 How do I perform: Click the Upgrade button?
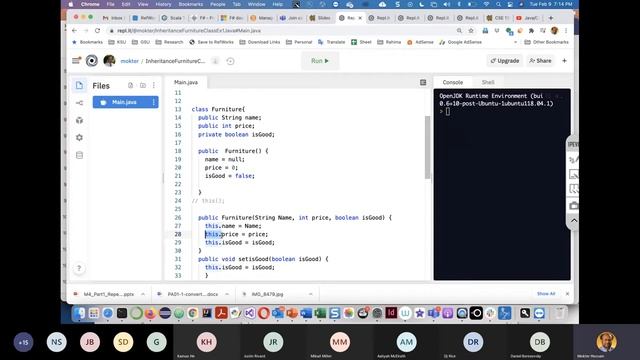(x=504, y=61)
